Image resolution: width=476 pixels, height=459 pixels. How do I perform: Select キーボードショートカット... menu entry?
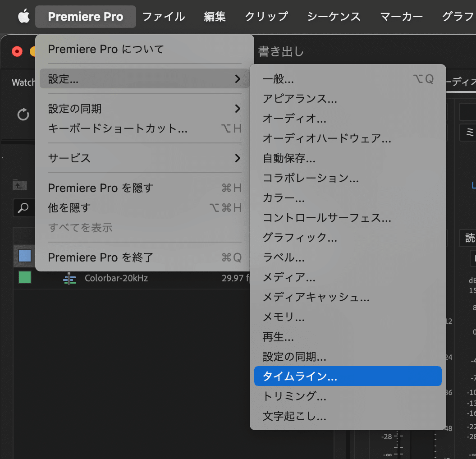tap(118, 129)
